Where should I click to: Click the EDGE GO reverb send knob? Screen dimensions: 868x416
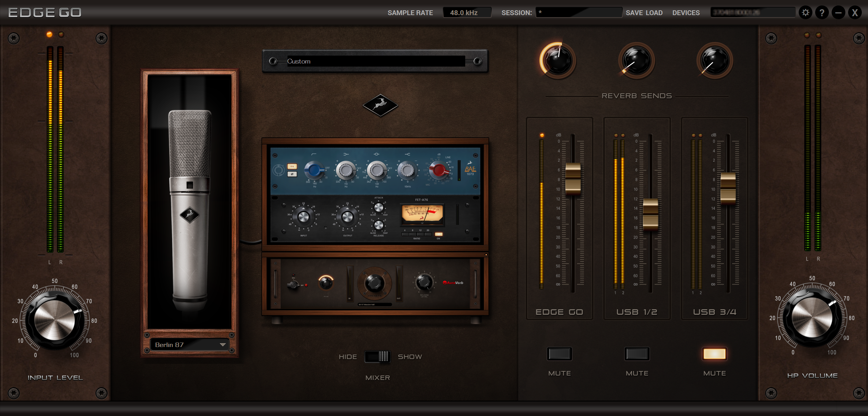[558, 61]
